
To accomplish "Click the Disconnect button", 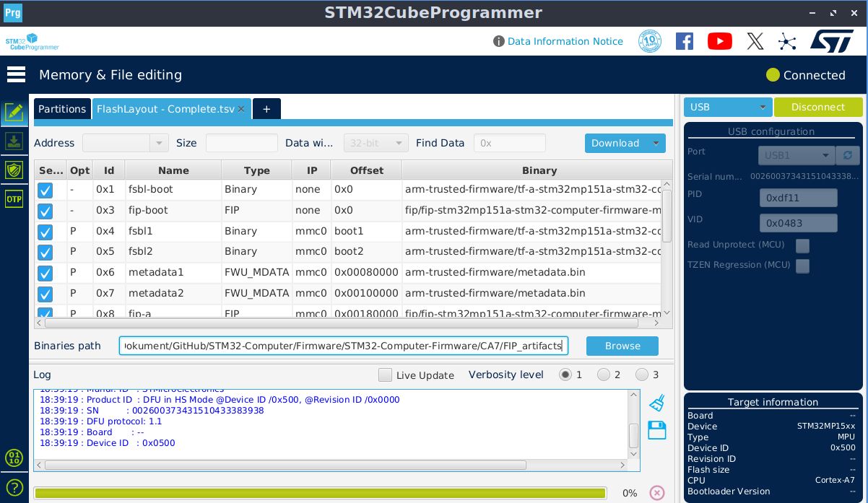I will (818, 107).
